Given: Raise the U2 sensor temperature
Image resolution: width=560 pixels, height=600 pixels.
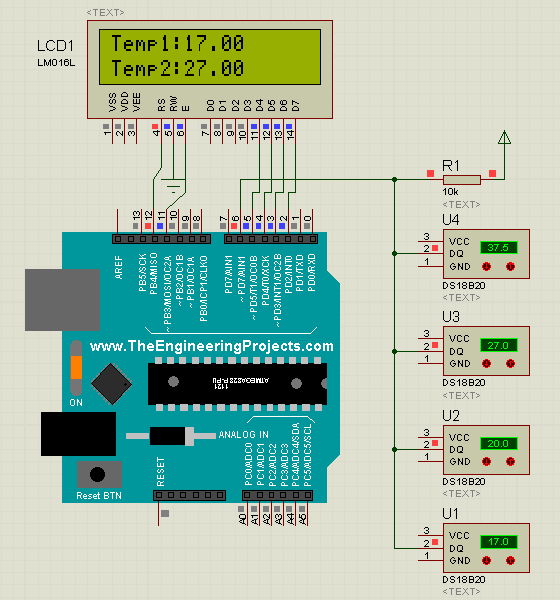Looking at the screenshot, I should tap(510, 462).
